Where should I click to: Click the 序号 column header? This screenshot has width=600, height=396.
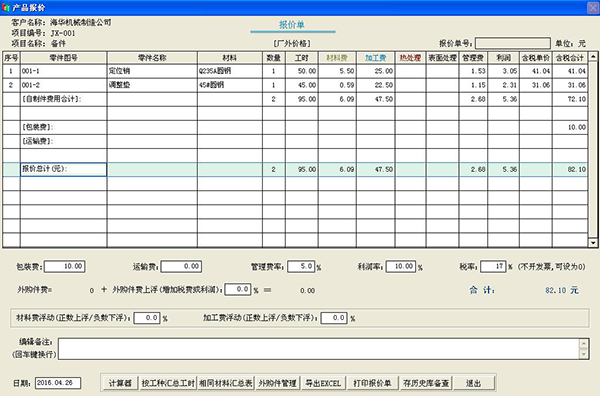coord(11,58)
